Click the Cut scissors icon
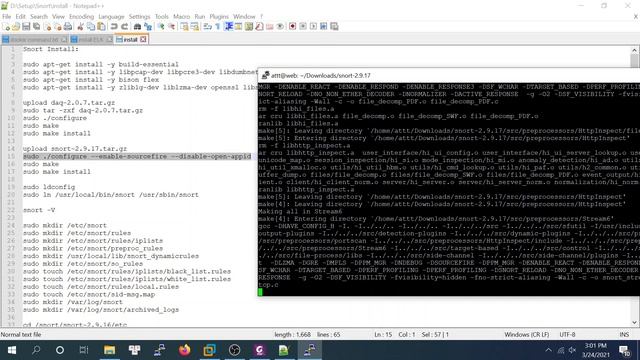The image size is (640, 360). (x=80, y=27)
